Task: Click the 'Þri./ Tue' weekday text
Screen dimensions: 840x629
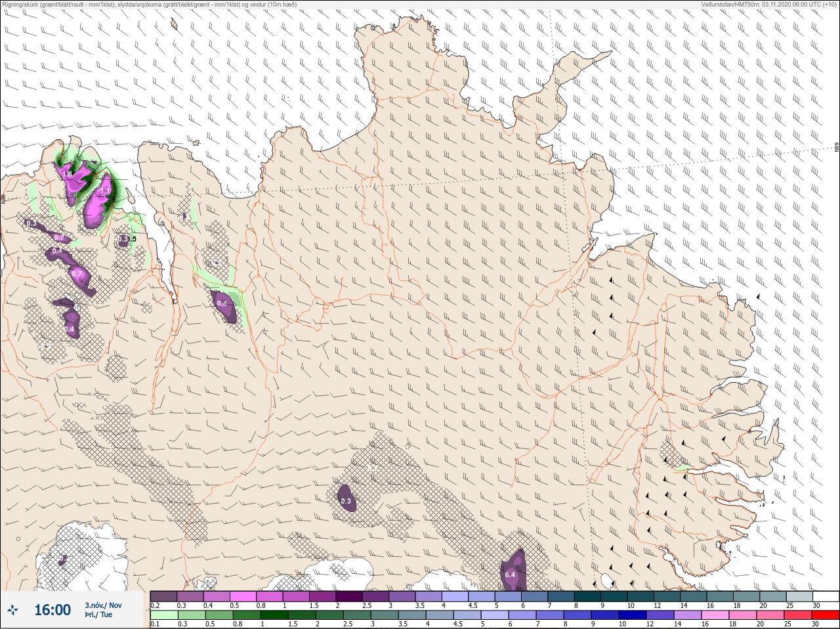Action: (98, 615)
